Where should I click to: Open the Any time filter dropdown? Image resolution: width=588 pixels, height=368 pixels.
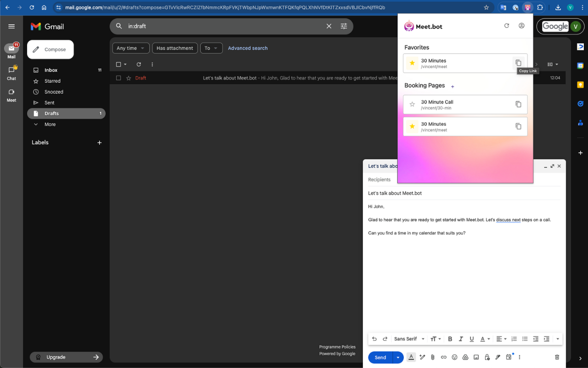[x=130, y=48]
